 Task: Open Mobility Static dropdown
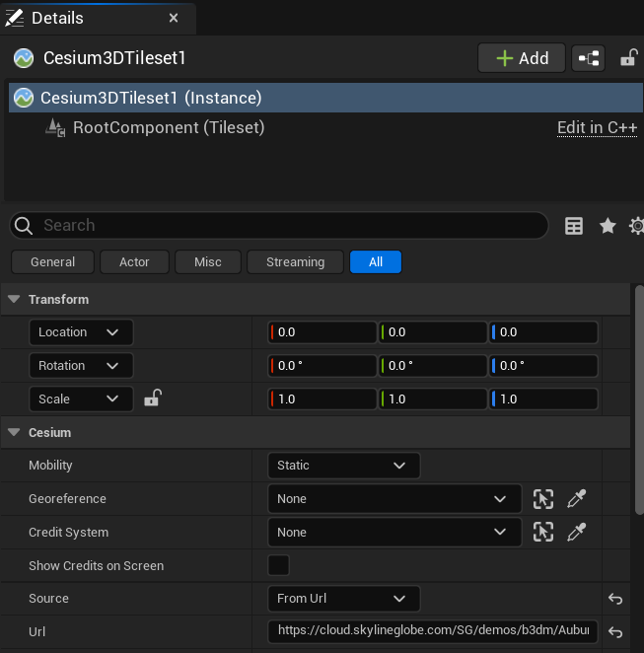(344, 466)
